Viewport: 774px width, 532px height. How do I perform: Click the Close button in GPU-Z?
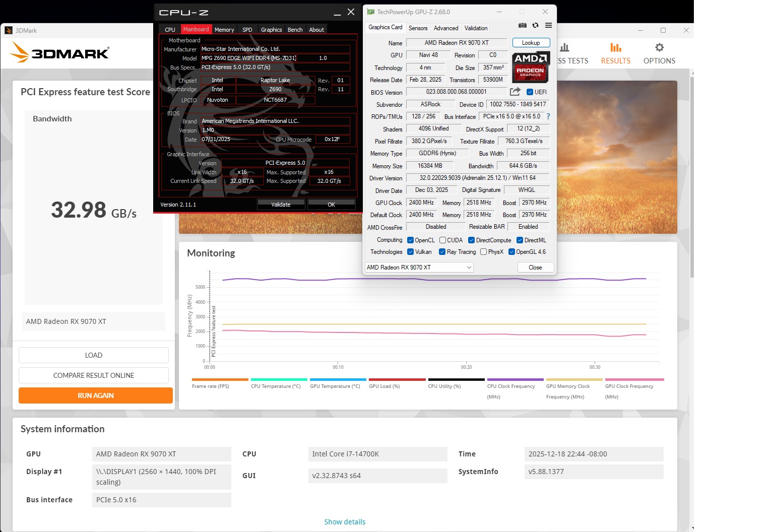pyautogui.click(x=536, y=268)
